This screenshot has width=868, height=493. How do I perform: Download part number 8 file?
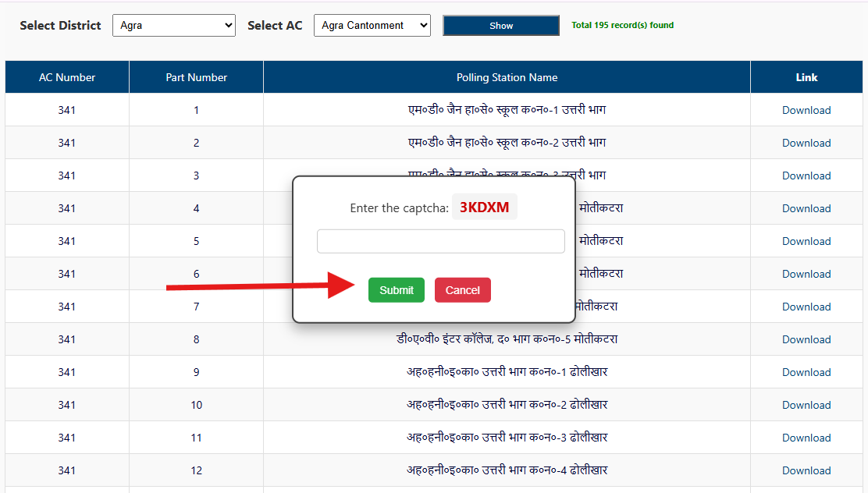pyautogui.click(x=806, y=339)
